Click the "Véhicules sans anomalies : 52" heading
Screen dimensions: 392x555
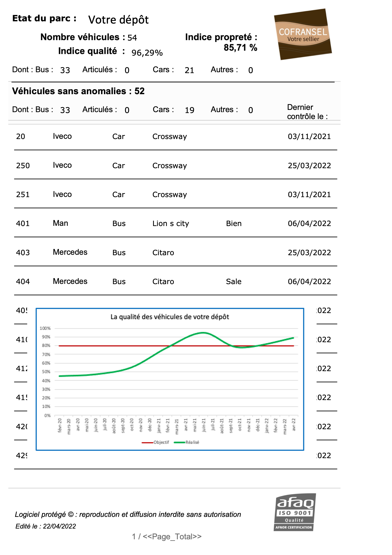click(x=78, y=91)
